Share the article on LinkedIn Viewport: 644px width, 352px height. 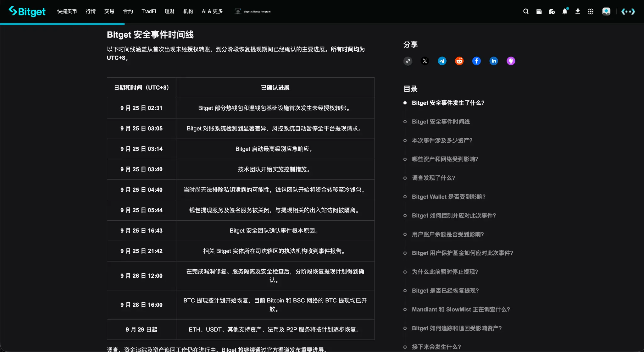[494, 61]
